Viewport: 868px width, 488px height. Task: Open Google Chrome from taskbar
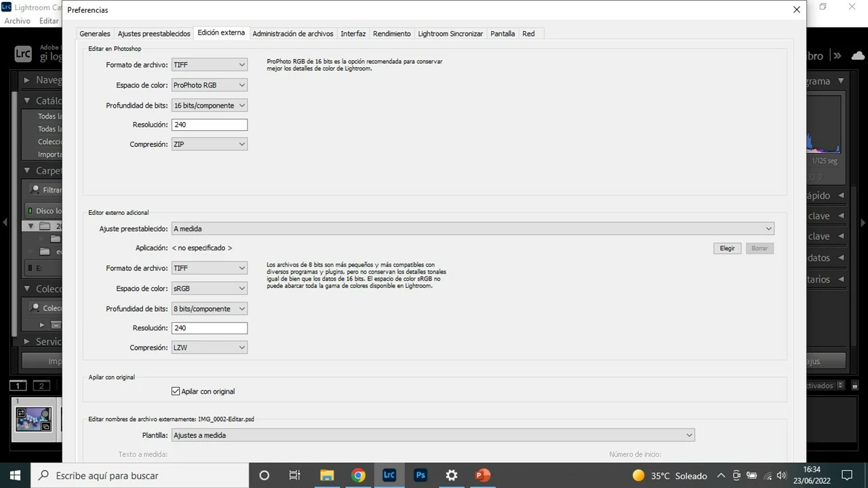pyautogui.click(x=358, y=475)
